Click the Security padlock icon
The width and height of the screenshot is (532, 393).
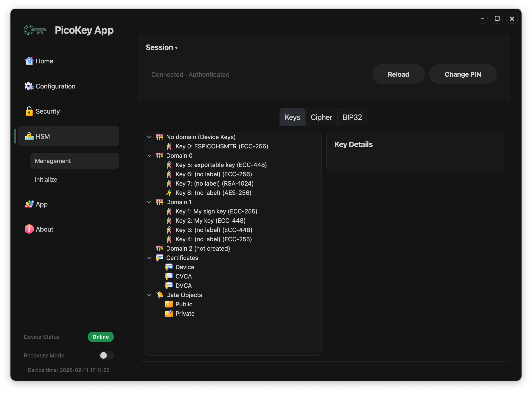(29, 111)
